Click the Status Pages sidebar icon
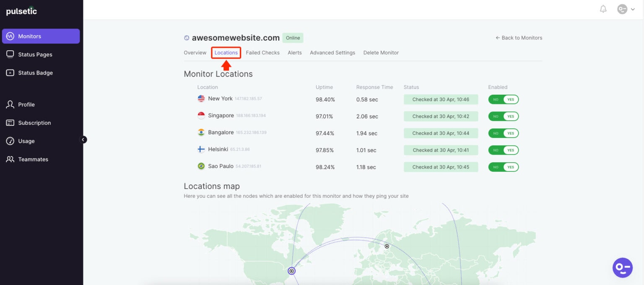644x285 pixels. 10,54
